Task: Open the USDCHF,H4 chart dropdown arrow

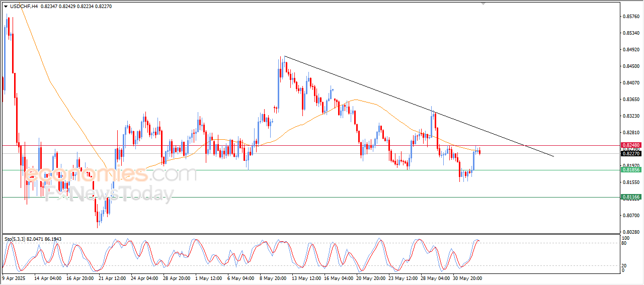Action: pos(6,6)
